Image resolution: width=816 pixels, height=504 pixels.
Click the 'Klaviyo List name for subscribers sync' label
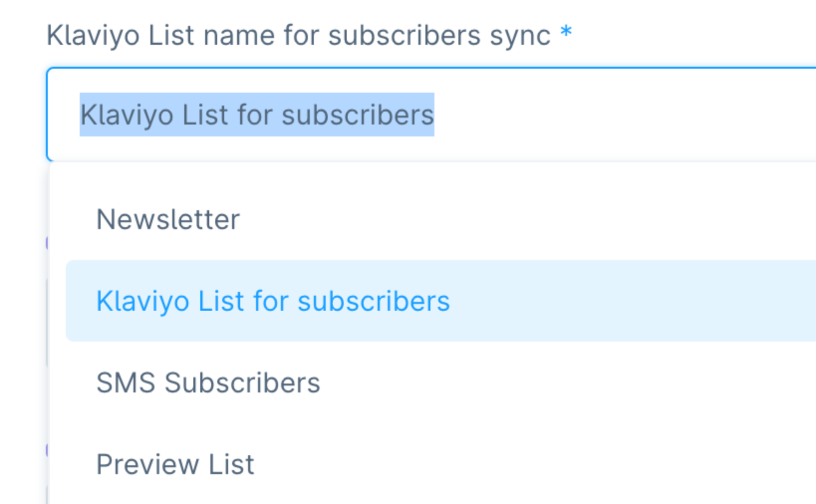(x=298, y=36)
